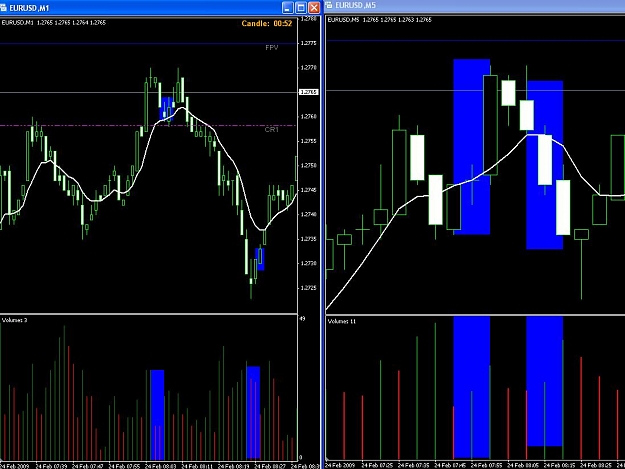Activate the EURUSD,M5 window title bar
Viewport: 625px width, 469px height.
tap(475, 6)
